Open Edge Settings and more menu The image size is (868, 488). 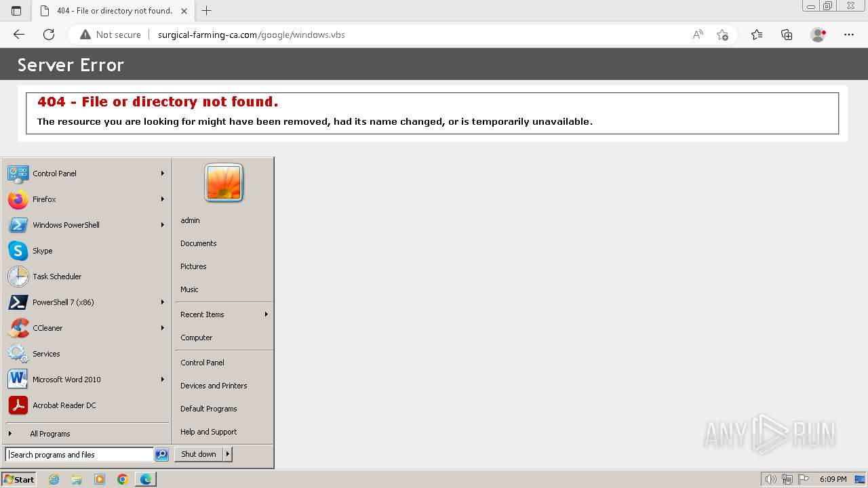pos(849,35)
